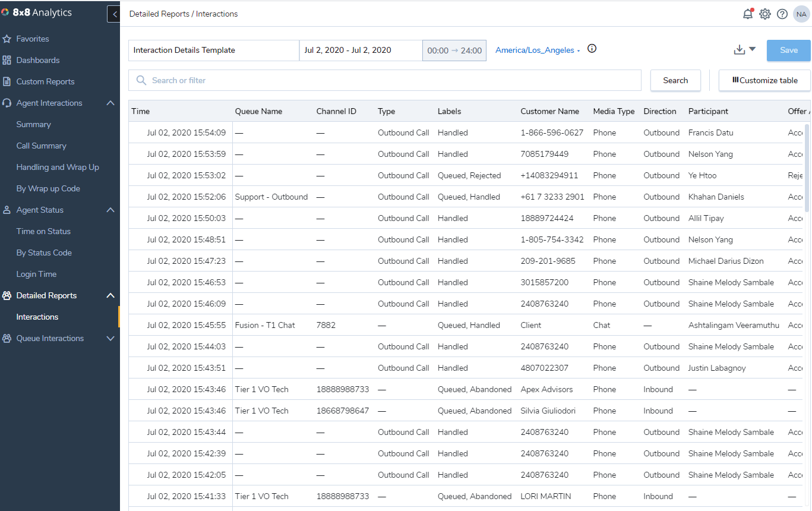
Task: Click the Agent Status person icon
Action: point(7,210)
